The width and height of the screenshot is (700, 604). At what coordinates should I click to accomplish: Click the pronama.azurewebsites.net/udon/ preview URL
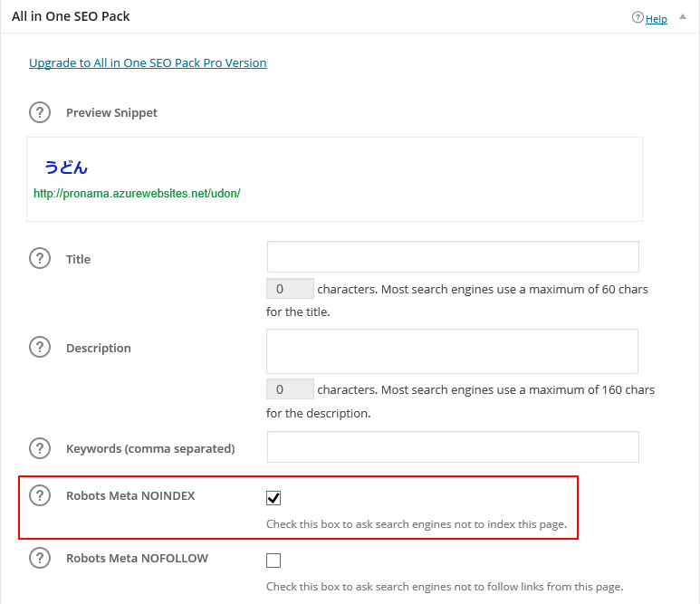point(137,193)
